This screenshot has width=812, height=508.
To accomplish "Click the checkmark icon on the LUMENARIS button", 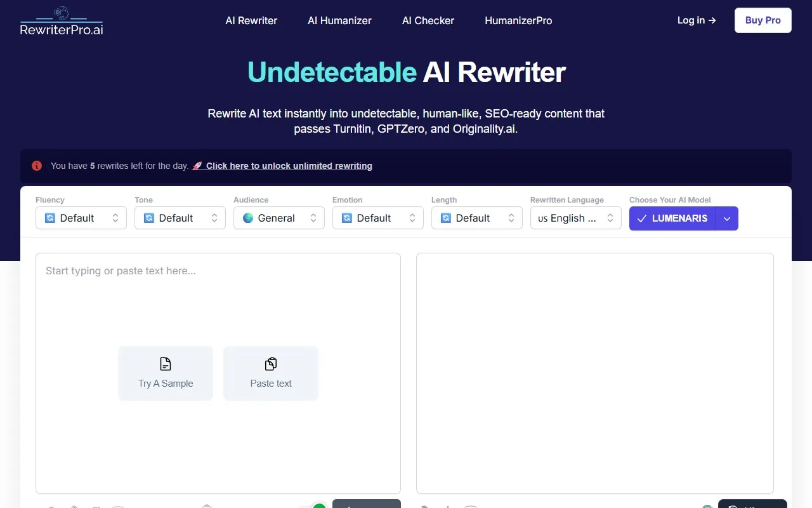I will [x=641, y=218].
